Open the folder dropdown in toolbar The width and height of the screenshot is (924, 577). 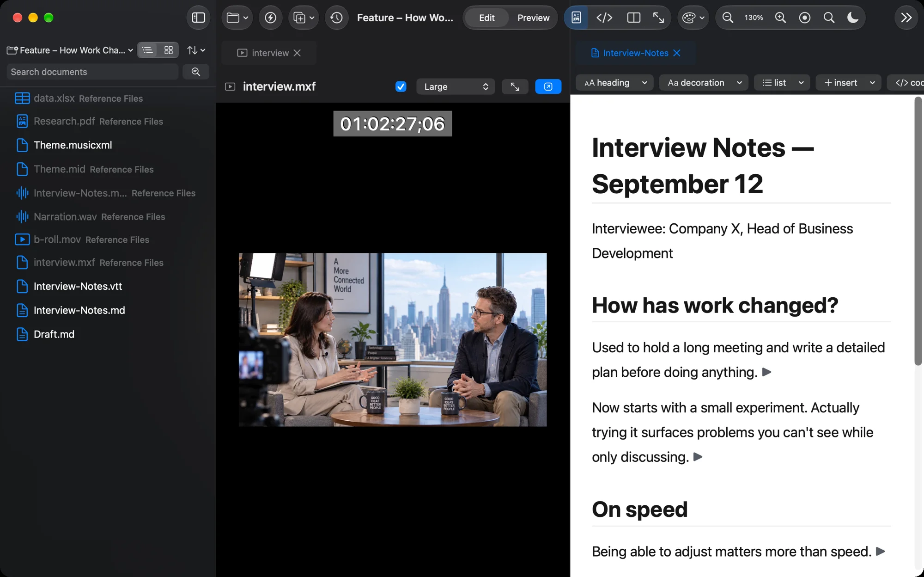pos(237,18)
